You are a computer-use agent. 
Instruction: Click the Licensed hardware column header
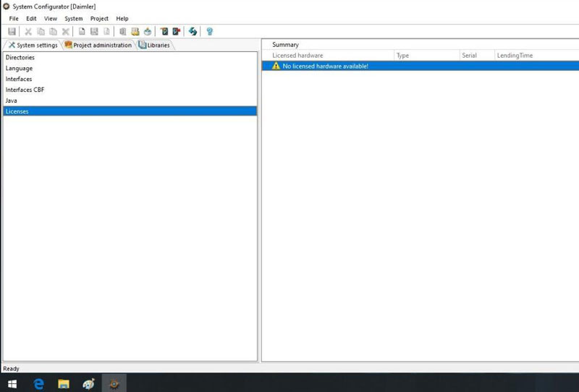tap(328, 56)
